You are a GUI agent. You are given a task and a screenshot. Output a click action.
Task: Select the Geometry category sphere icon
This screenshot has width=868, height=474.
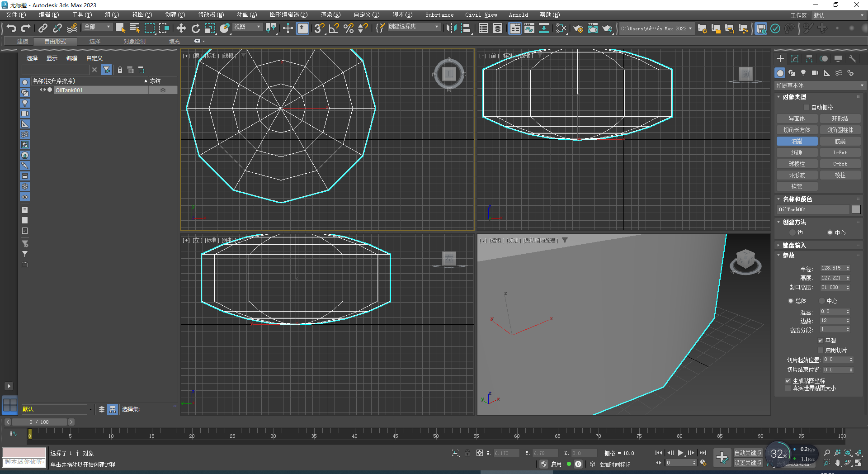pyautogui.click(x=780, y=73)
